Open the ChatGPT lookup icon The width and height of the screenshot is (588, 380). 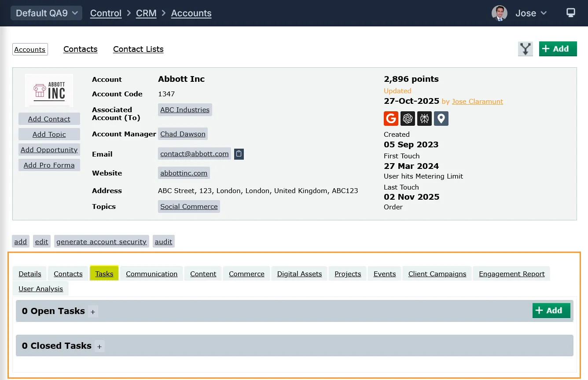[408, 119]
